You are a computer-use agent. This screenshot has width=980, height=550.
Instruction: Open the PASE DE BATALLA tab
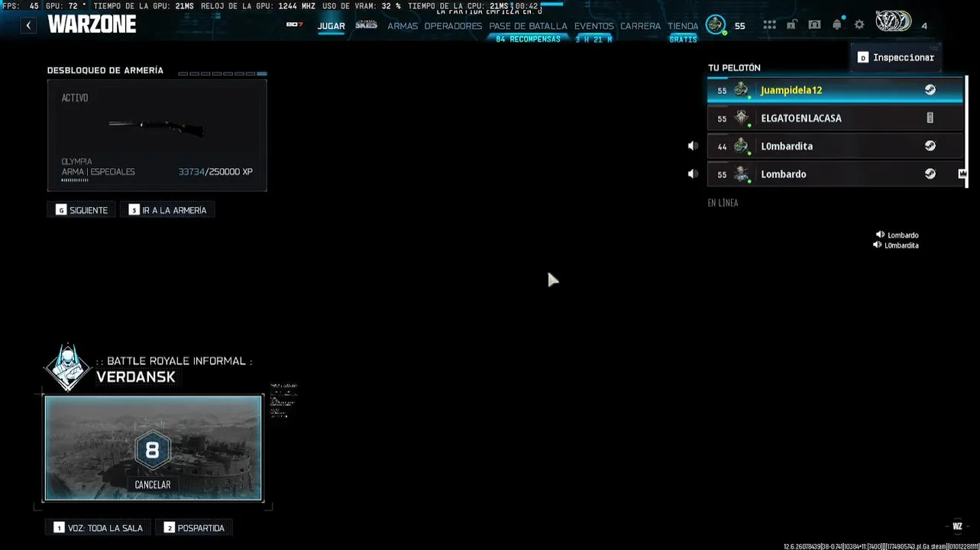click(528, 26)
